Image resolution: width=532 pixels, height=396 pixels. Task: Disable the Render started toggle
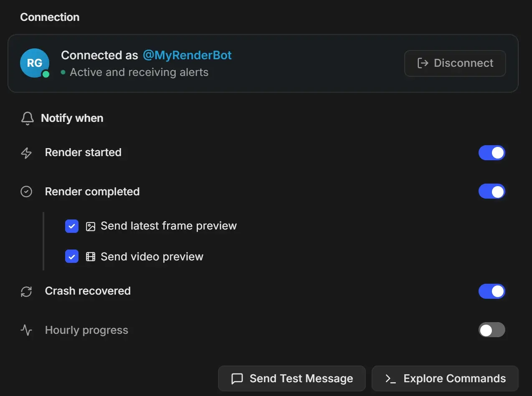(x=492, y=153)
